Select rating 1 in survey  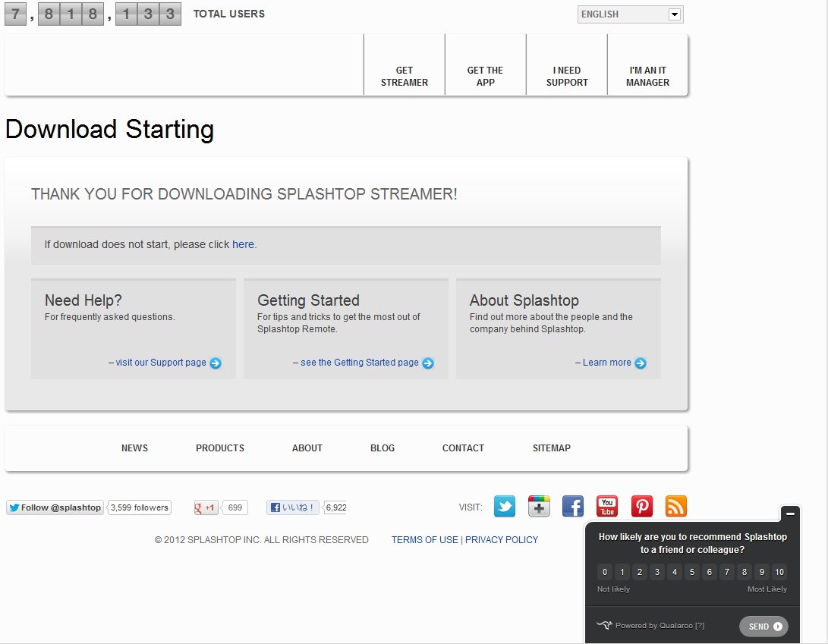[x=622, y=572]
